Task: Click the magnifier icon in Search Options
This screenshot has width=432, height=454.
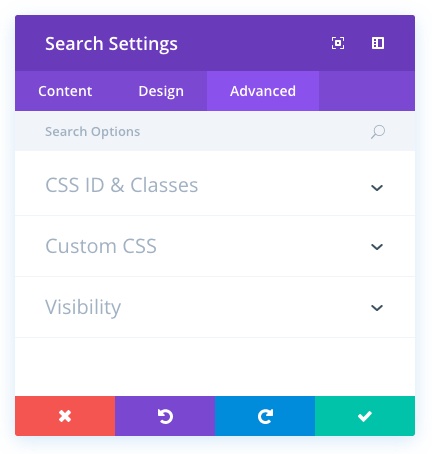Action: (x=378, y=132)
